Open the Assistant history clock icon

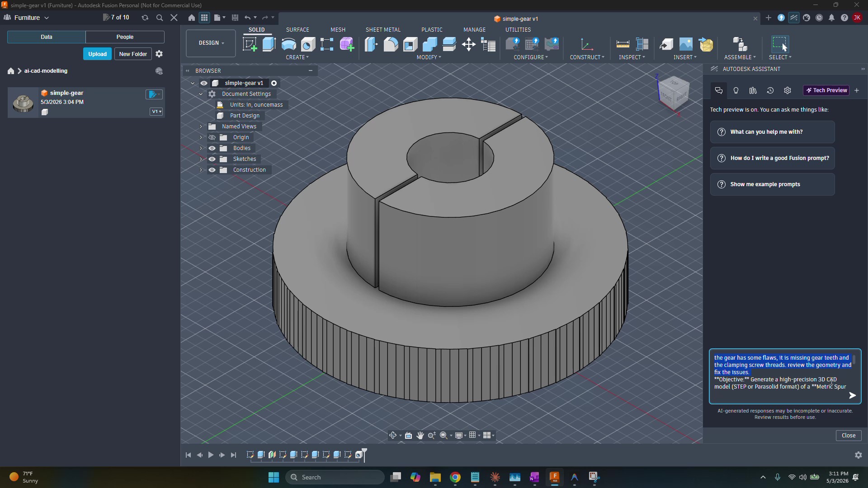tap(770, 90)
